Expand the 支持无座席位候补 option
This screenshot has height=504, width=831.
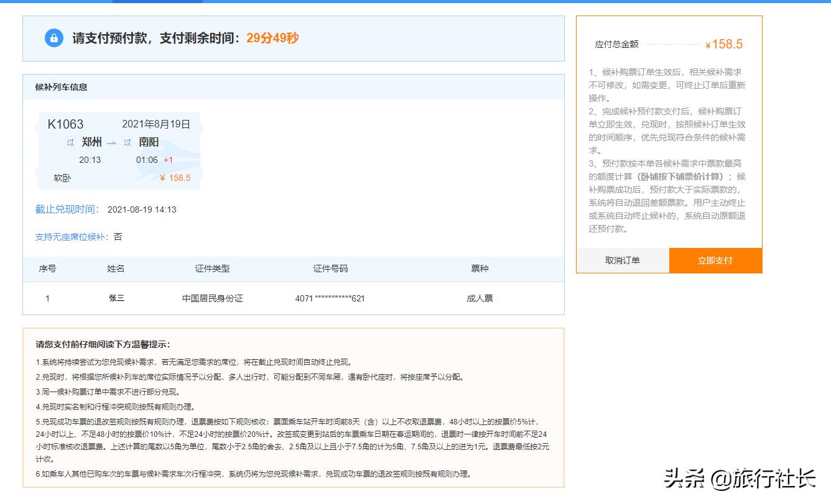[x=70, y=237]
